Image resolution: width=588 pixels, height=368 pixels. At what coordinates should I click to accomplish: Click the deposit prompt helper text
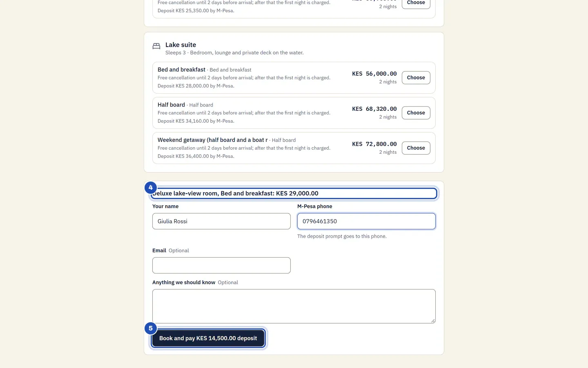coord(342,236)
